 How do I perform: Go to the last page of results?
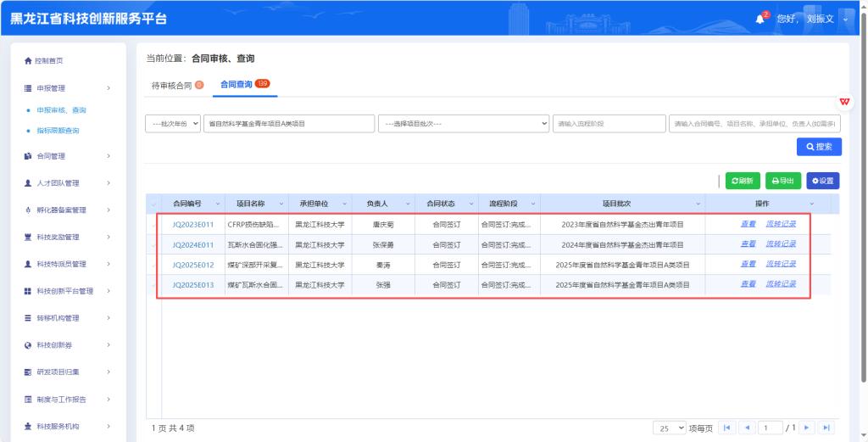click(x=826, y=428)
